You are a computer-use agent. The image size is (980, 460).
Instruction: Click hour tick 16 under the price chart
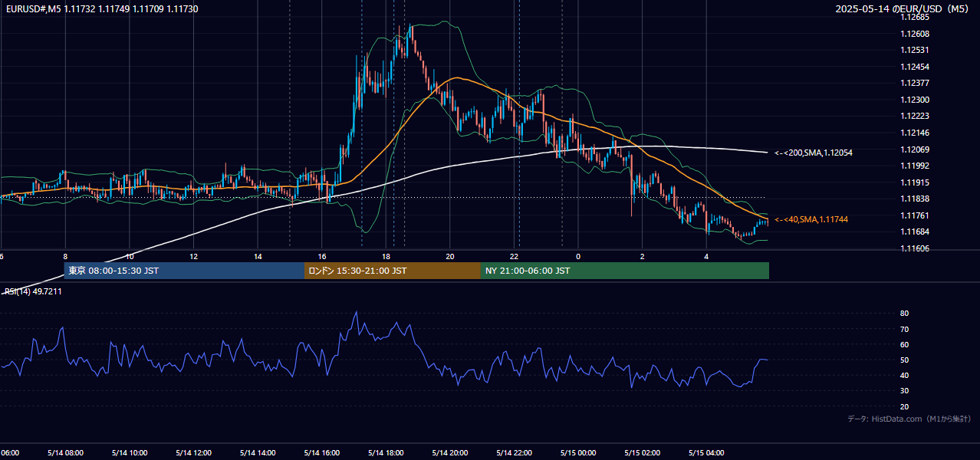coord(322,256)
